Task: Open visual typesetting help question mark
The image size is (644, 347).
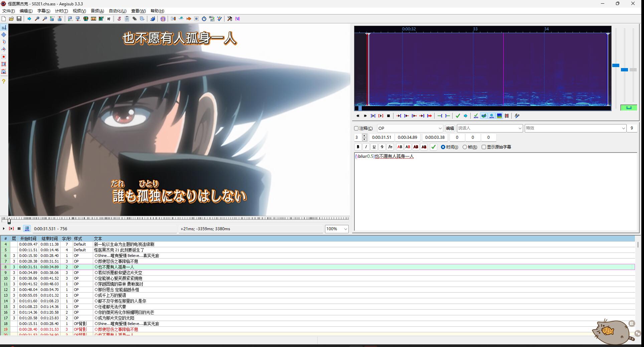Action: 4,81
